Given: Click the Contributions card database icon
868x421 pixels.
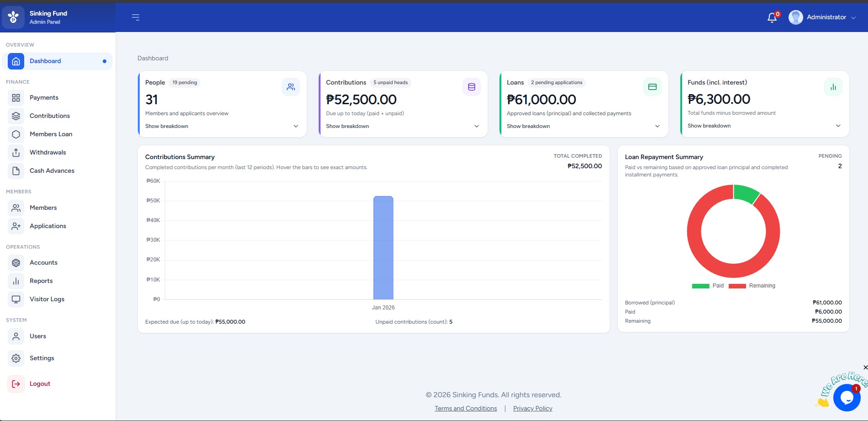Looking at the screenshot, I should coord(471,87).
